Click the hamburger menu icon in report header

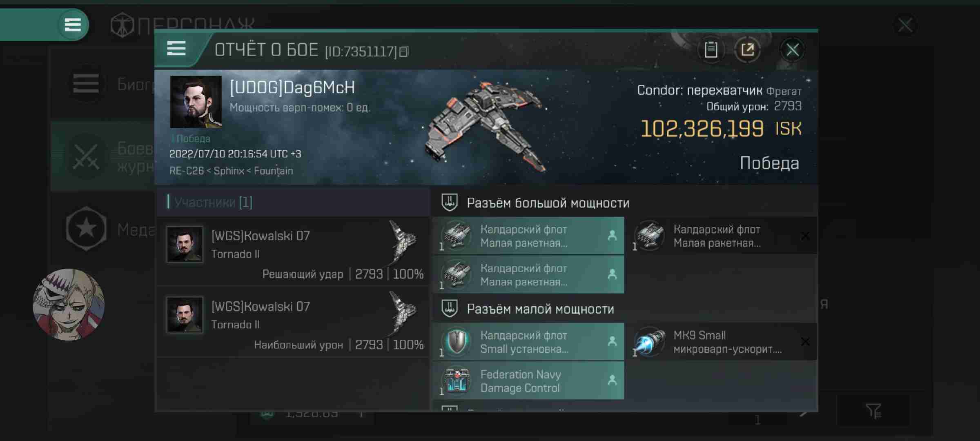176,49
